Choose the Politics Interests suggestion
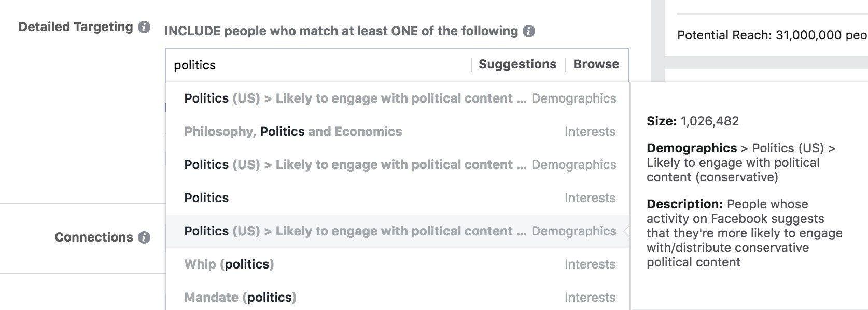Screen dimensions: 868x310 (206, 198)
